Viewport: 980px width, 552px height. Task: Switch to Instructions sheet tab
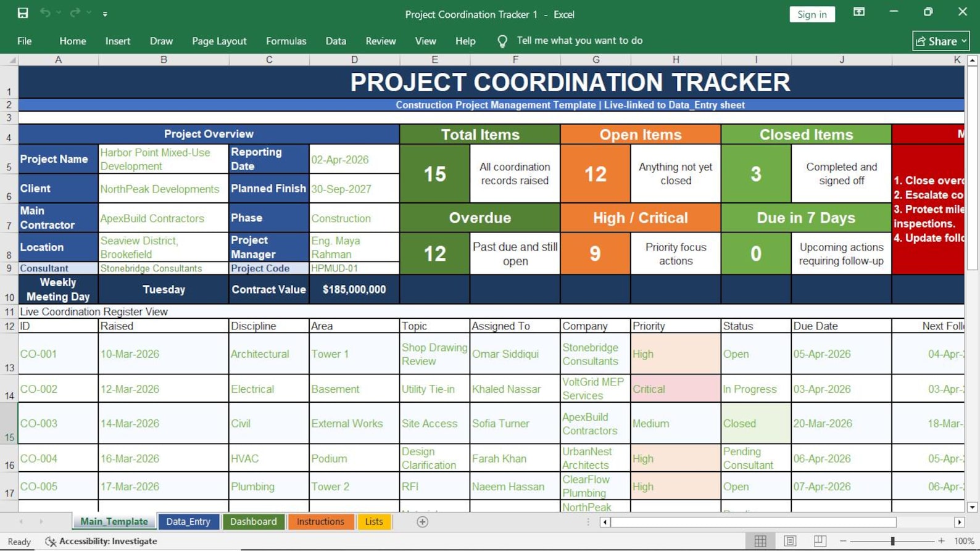[320, 522]
